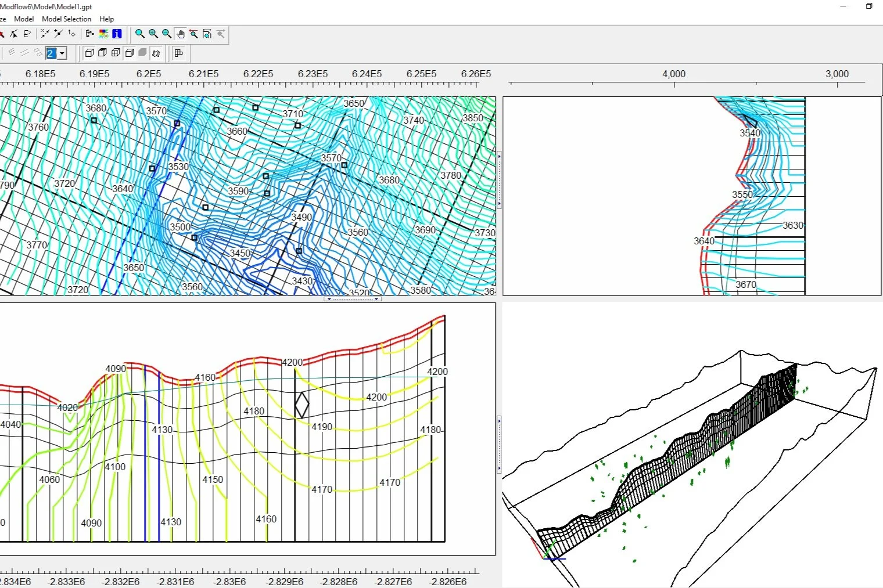This screenshot has height=588, width=883.
Task: Click the upper vertical splitter handle
Action: tap(499, 180)
